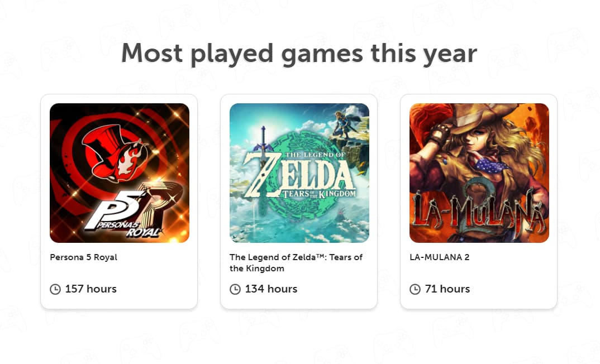600x364 pixels.
Task: Select the LA-MULANA 2 cover art
Action: coord(479,173)
